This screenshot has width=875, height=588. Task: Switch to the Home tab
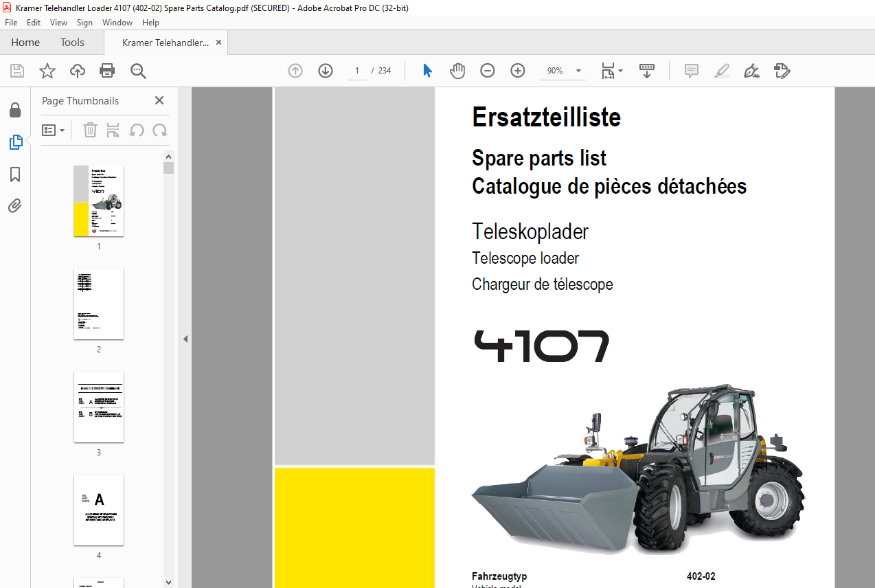[x=25, y=43]
